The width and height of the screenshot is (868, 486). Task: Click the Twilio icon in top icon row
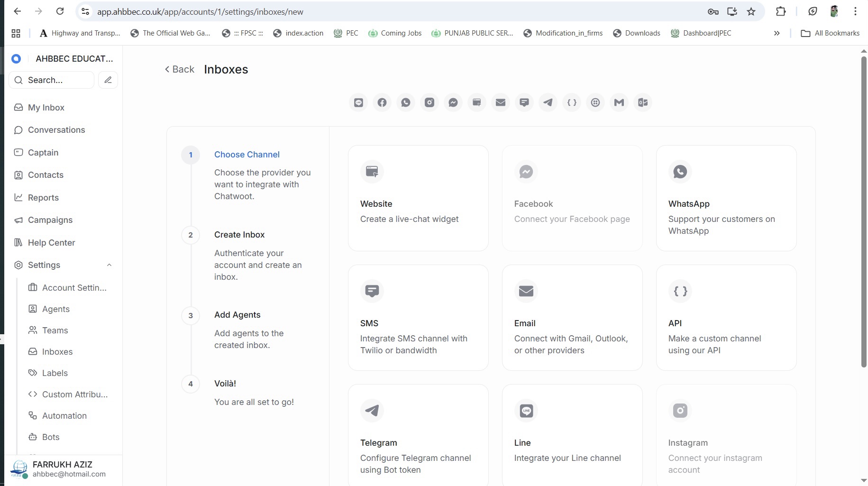pos(595,102)
